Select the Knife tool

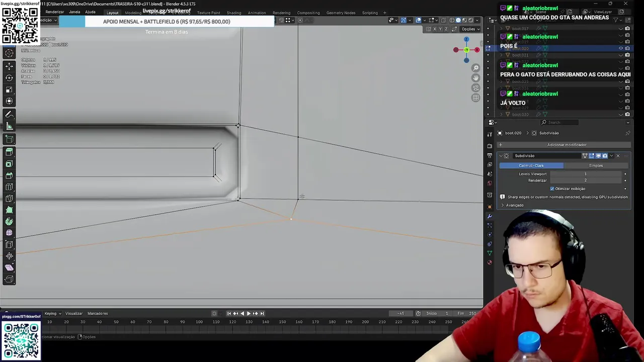(9, 198)
